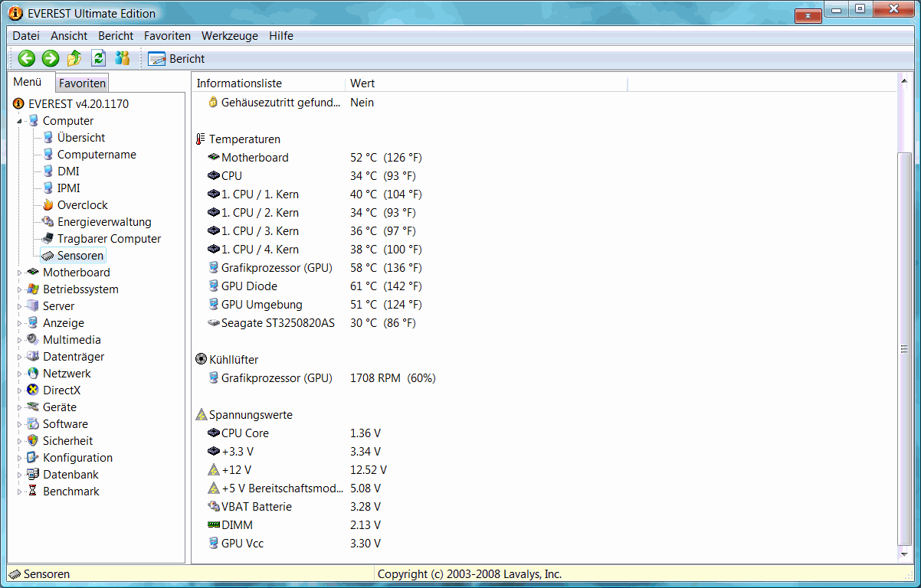The image size is (921, 588).
Task: Switch to the Favoriten tab
Action: click(82, 83)
